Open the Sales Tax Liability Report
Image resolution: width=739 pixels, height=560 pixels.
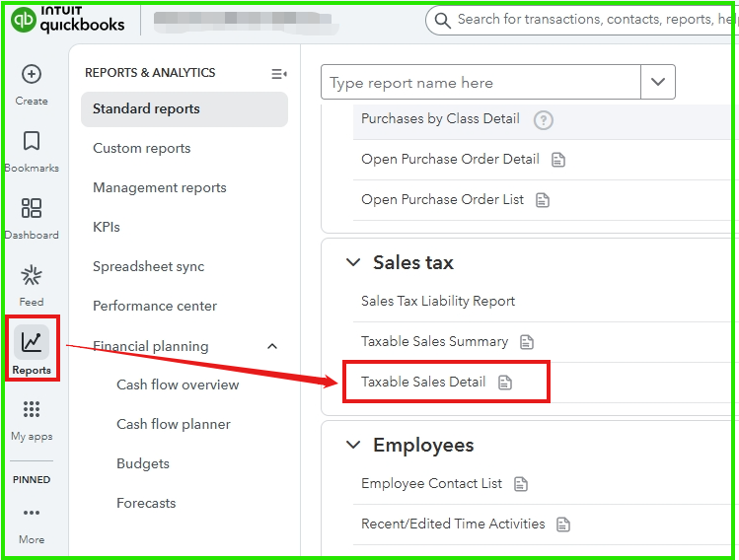tap(438, 302)
